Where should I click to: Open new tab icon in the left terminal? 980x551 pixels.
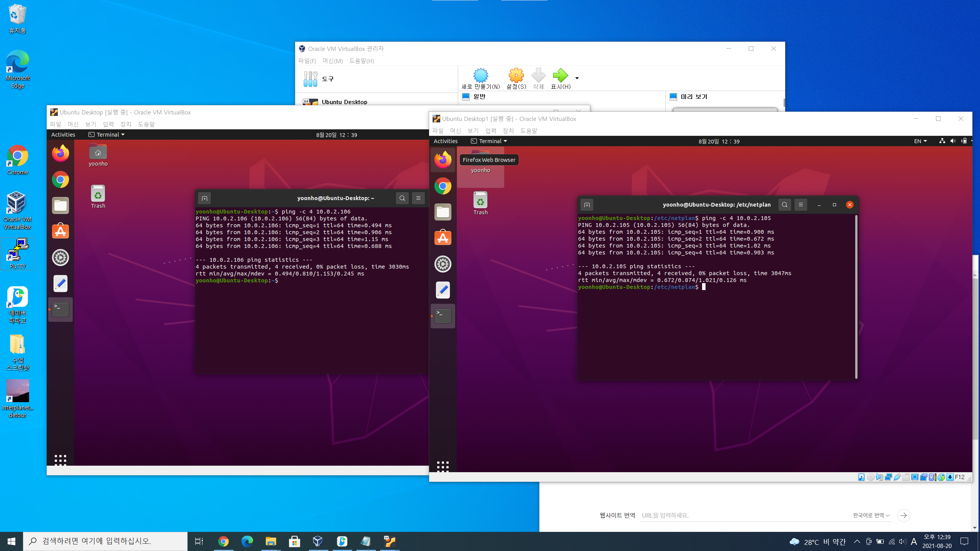(204, 198)
